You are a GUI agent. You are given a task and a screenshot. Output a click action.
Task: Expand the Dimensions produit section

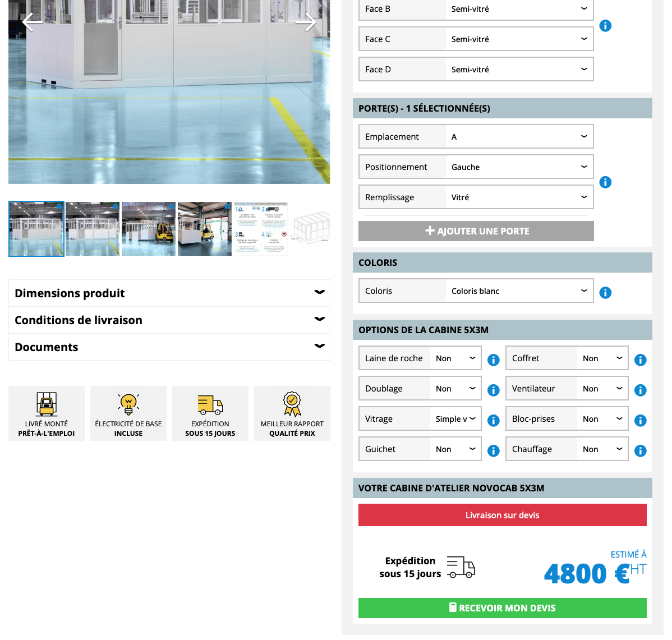169,293
